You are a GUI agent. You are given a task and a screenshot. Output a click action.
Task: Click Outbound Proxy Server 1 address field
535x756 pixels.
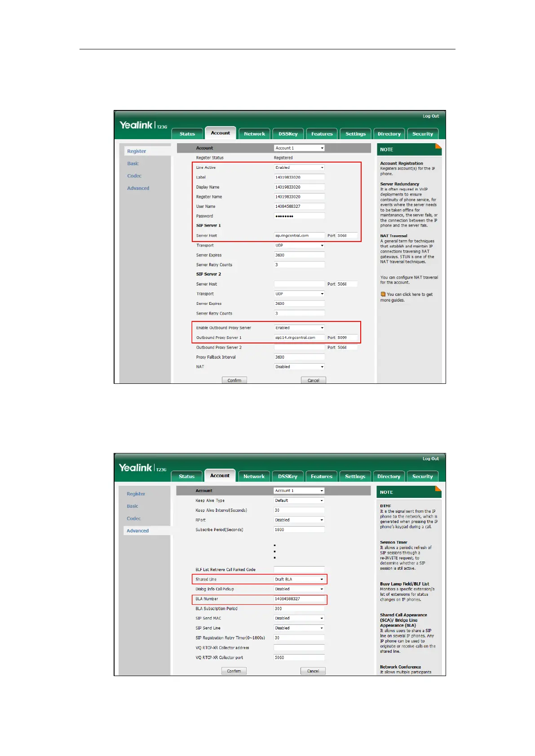point(299,338)
